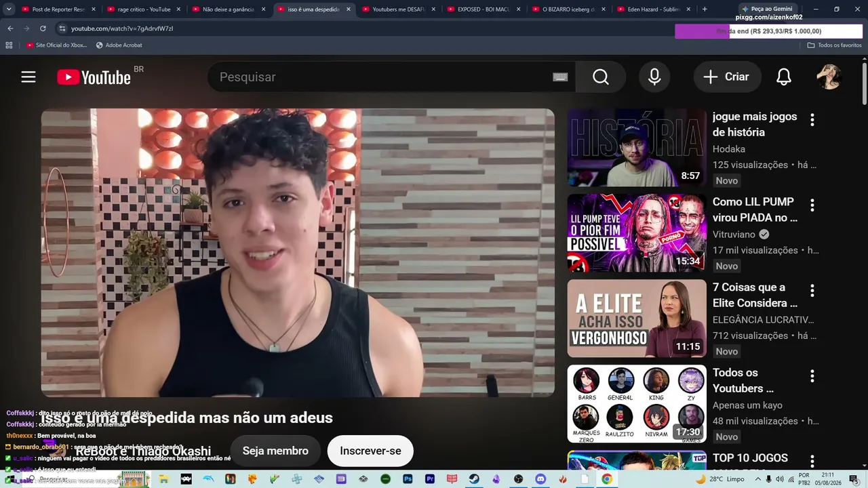Open YouTube notifications bell
868x488 pixels.
coord(784,77)
